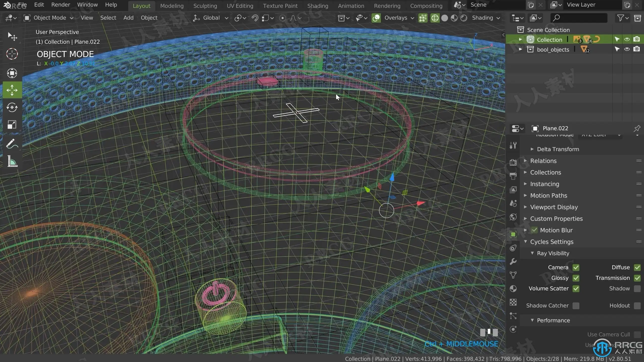
Task: Hide bool_objects collection with eye icon
Action: (627, 49)
